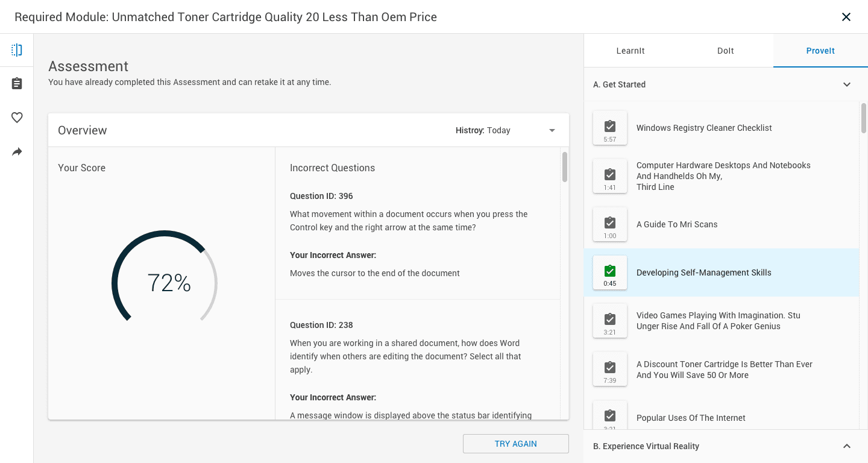868x463 pixels.
Task: Click Question ID: 238 heading
Action: pos(321,325)
